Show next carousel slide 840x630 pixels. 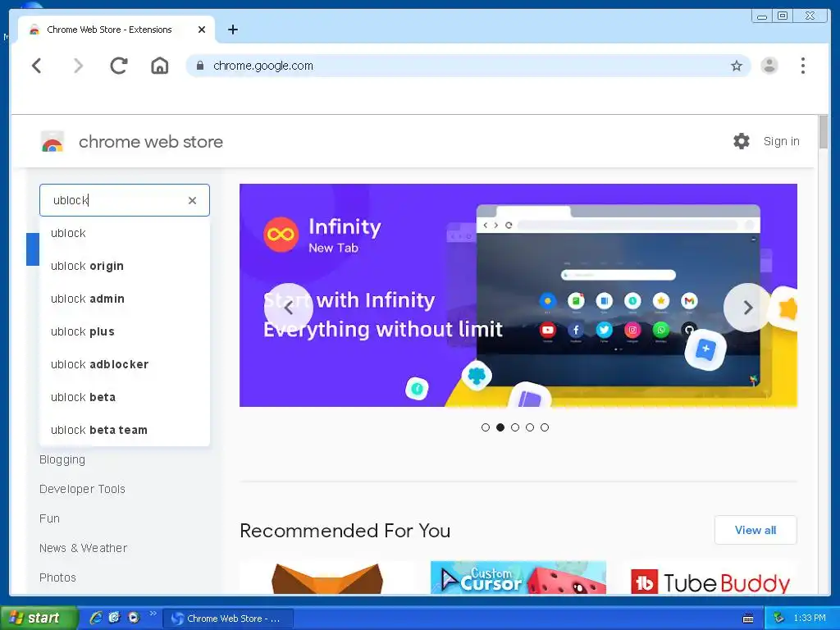[x=748, y=308]
